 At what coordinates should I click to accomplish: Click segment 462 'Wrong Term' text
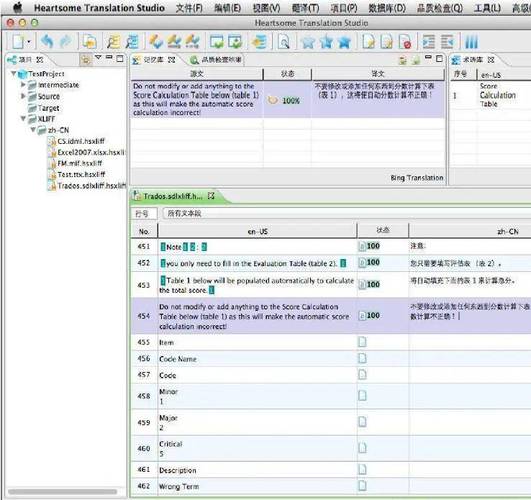click(x=179, y=486)
